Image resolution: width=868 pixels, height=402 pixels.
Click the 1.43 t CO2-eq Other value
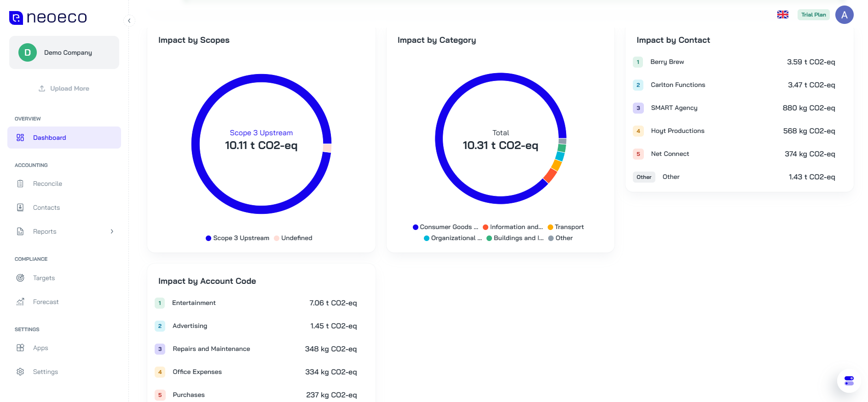pos(812,177)
